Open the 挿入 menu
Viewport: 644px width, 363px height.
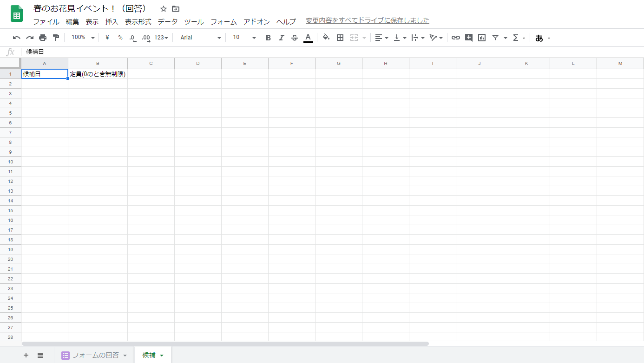coord(112,22)
